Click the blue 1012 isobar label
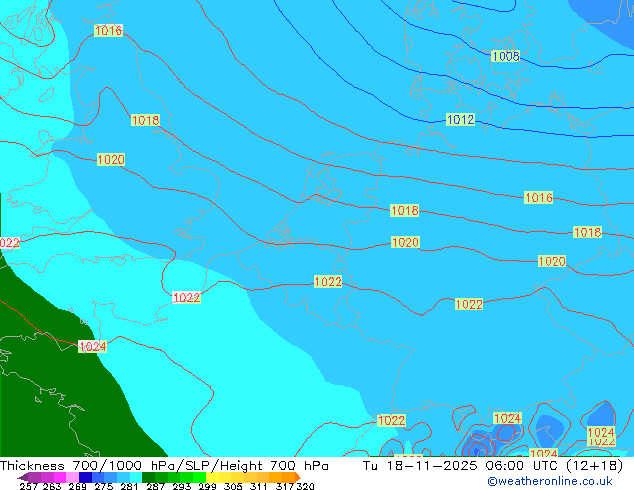 (x=460, y=120)
